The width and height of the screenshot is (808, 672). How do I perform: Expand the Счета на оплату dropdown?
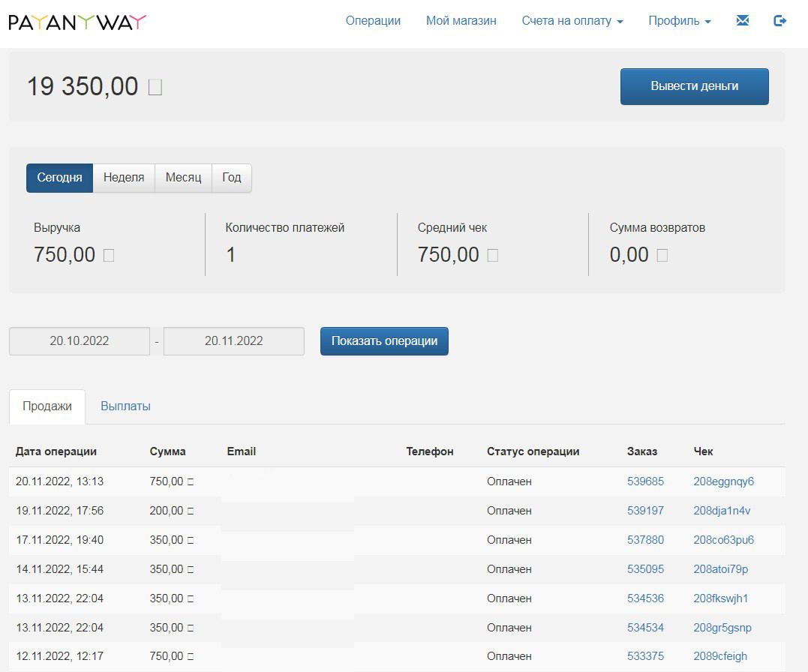572,21
